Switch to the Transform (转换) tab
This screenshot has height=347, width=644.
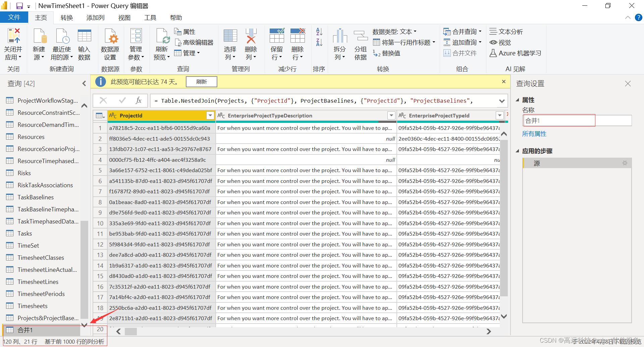tap(67, 17)
